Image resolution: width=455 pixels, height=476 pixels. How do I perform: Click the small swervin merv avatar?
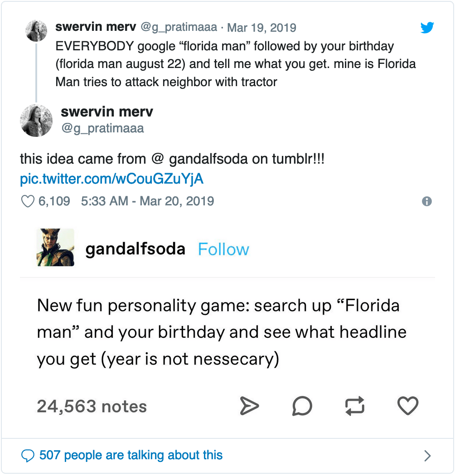pyautogui.click(x=36, y=31)
